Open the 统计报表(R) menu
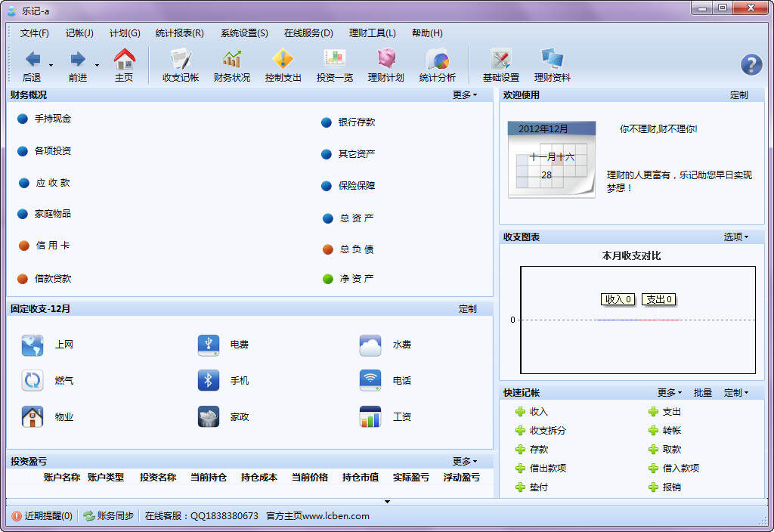Screen dimensions: 774x532 [179, 33]
